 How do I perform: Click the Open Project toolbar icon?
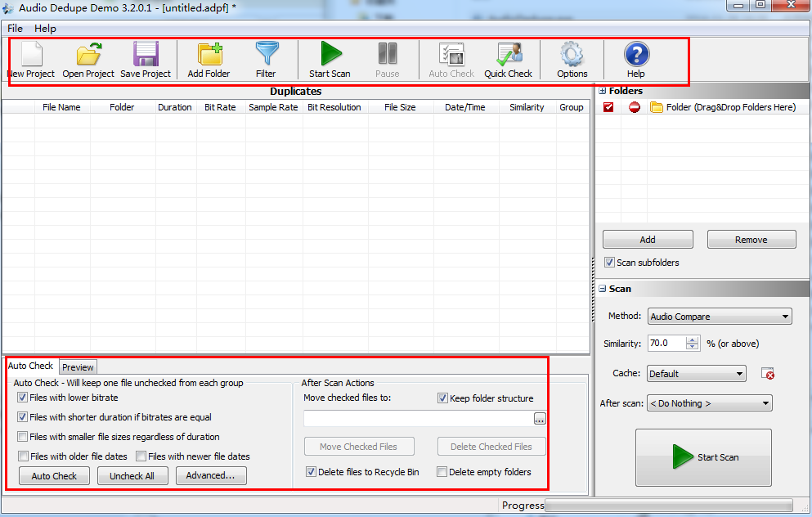[x=88, y=54]
